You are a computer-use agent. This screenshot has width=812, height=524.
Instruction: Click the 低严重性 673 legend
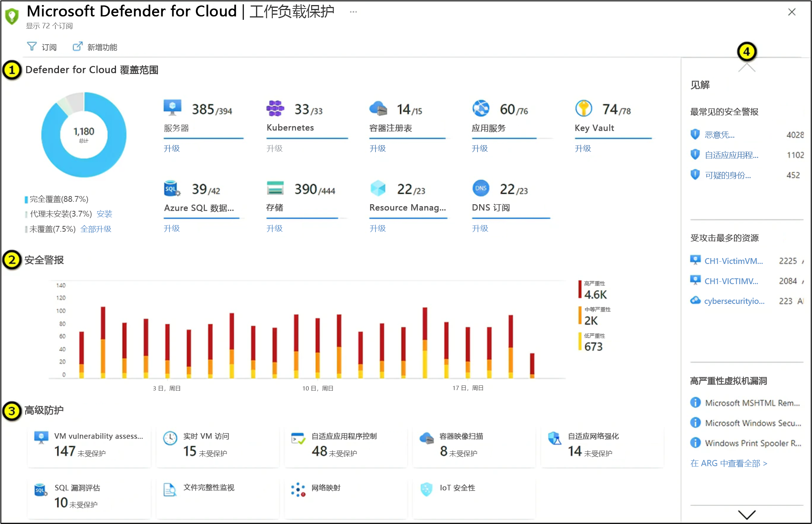592,342
